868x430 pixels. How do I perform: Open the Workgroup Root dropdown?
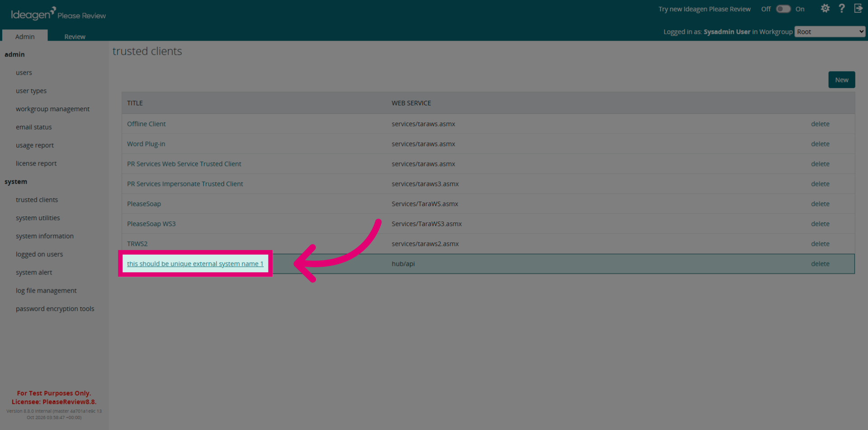click(x=830, y=32)
